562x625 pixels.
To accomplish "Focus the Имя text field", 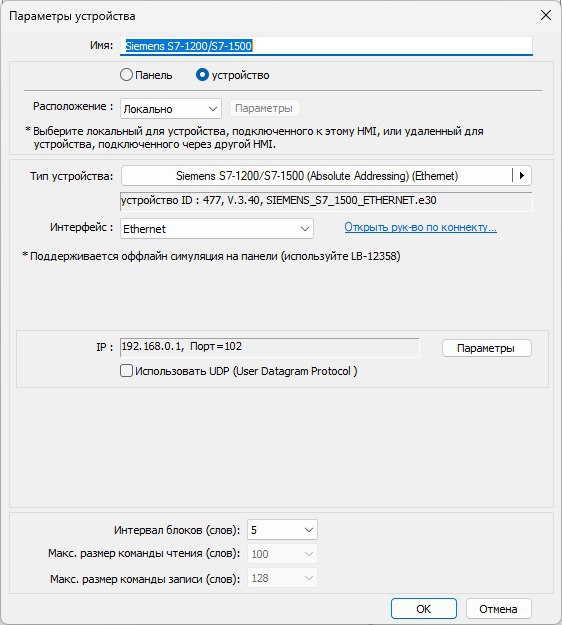I will [x=326, y=46].
